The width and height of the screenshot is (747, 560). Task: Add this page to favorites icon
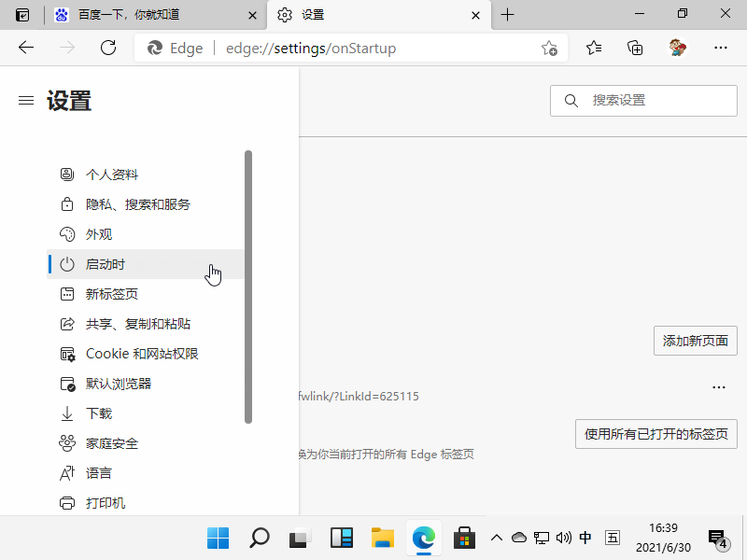(549, 49)
